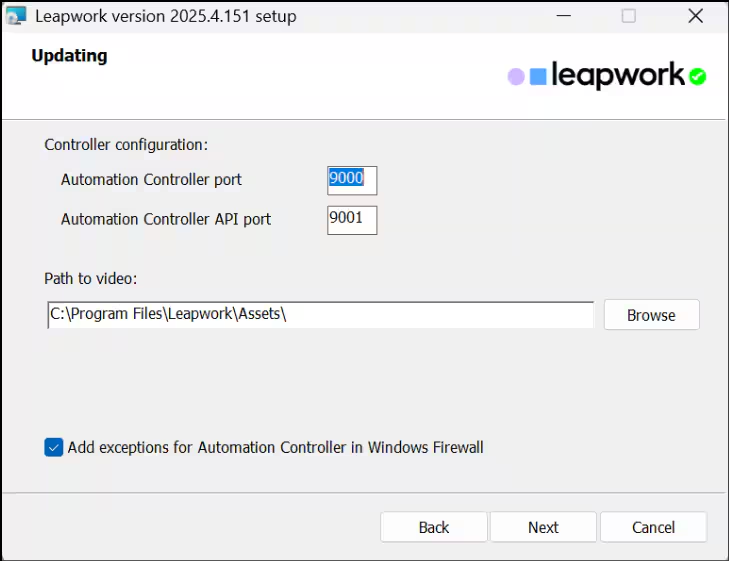Click the 'Controller configuration:' label
Image resolution: width=729 pixels, height=561 pixels.
click(x=126, y=144)
